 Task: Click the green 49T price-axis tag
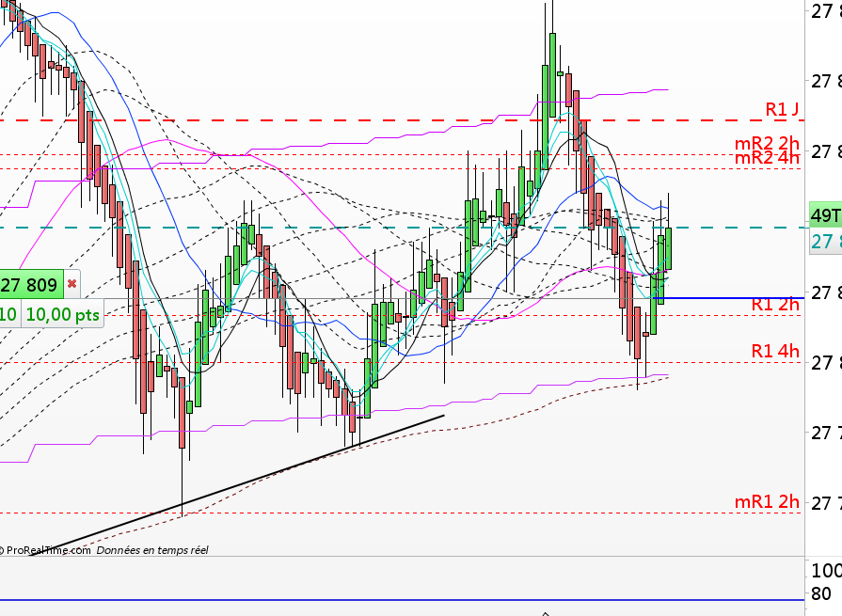(x=825, y=214)
